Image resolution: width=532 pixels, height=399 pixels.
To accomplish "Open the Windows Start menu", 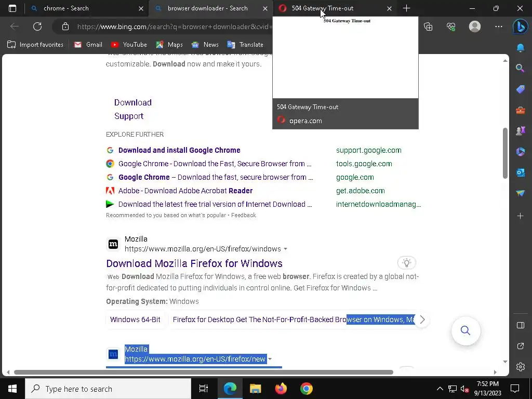I will pyautogui.click(x=12, y=389).
